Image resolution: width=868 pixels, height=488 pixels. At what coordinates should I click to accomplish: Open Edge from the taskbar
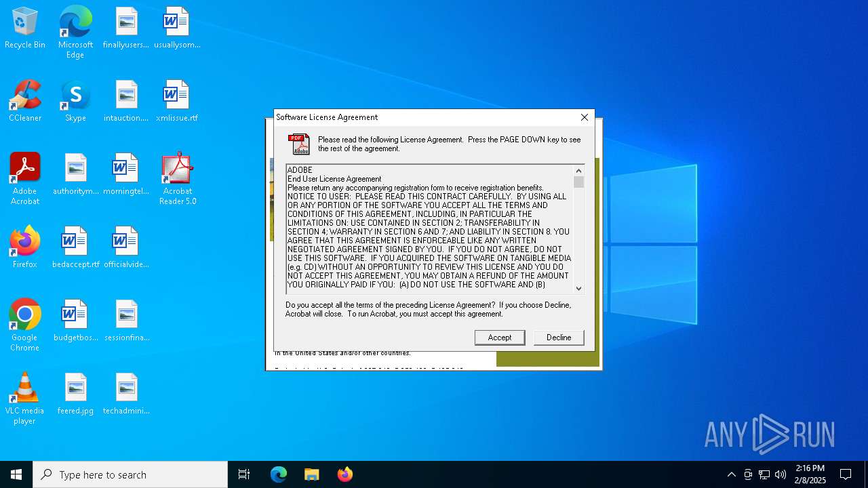pos(279,474)
